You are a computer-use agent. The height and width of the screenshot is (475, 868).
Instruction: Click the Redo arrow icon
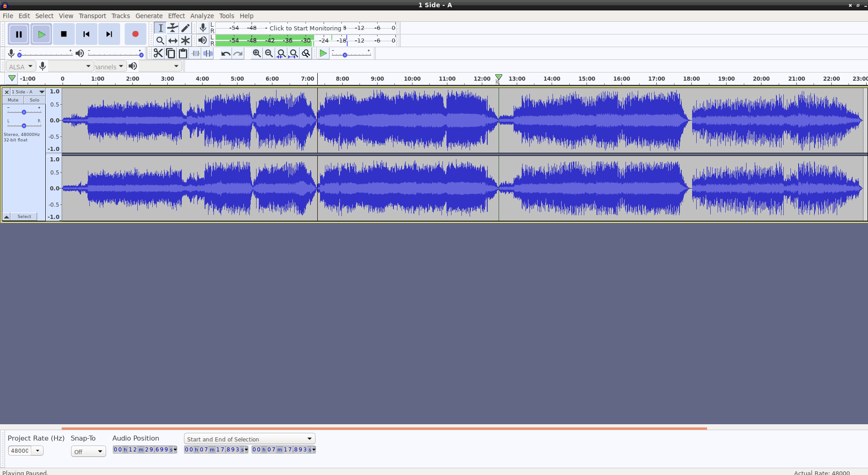click(238, 53)
